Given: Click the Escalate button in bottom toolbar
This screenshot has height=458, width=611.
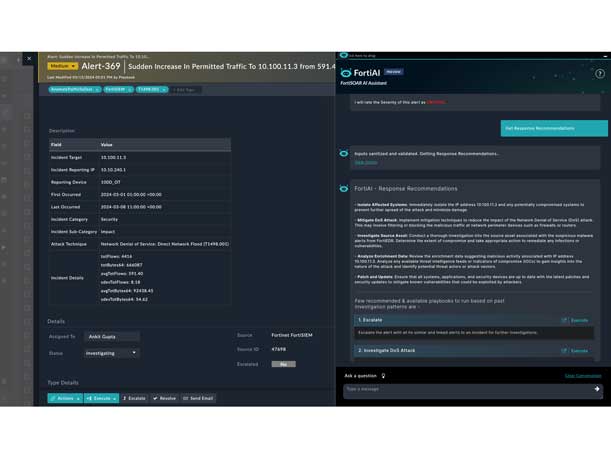Looking at the screenshot, I should [134, 398].
